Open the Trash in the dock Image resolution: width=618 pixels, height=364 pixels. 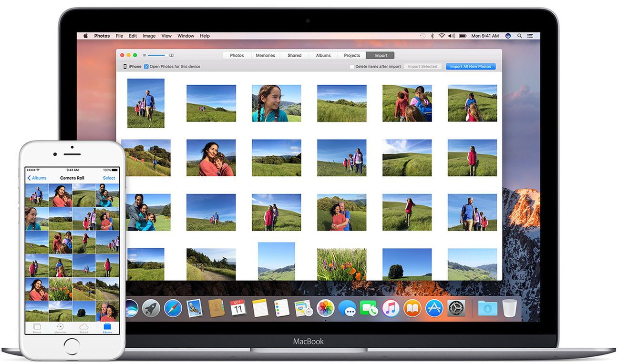click(x=509, y=308)
